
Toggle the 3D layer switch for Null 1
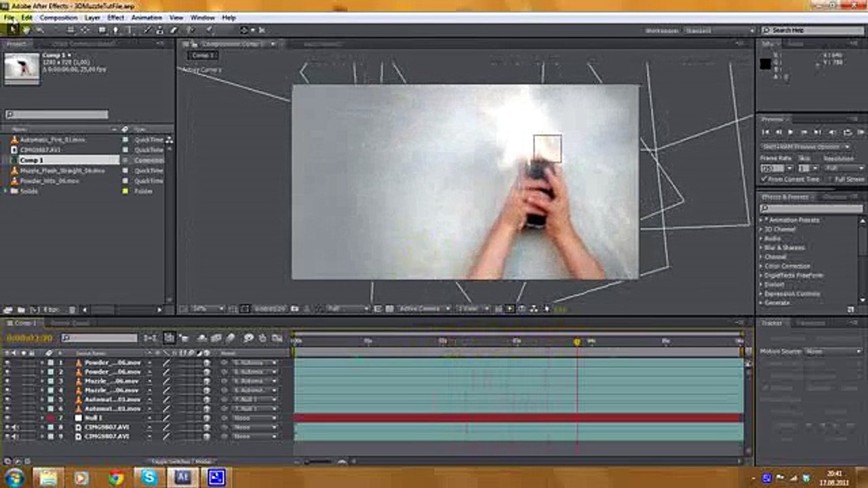pos(206,418)
